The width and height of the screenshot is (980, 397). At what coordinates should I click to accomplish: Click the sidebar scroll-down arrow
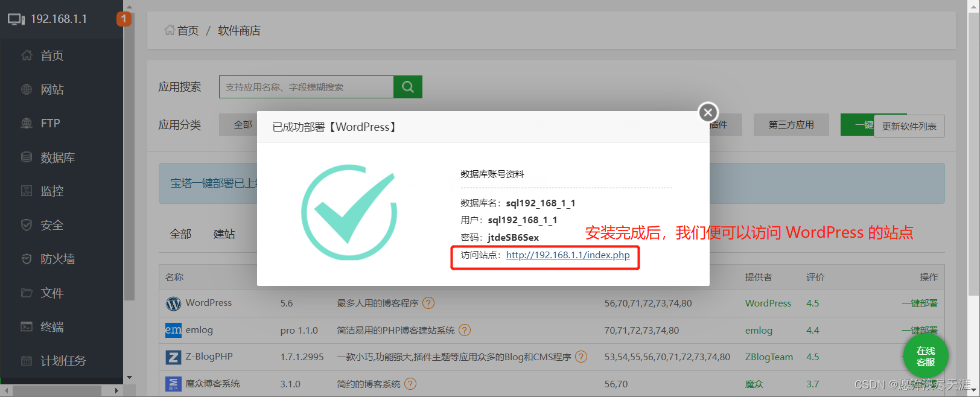tap(129, 378)
